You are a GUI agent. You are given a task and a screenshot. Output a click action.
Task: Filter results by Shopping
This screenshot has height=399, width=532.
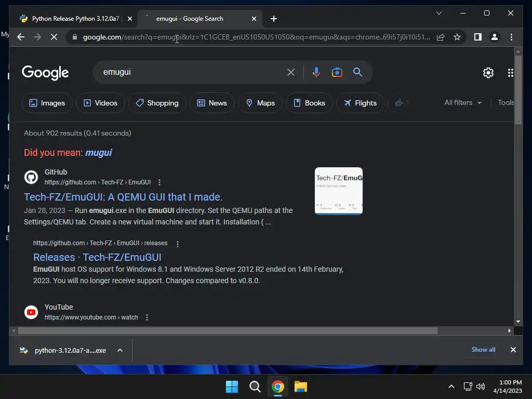pyautogui.click(x=157, y=103)
